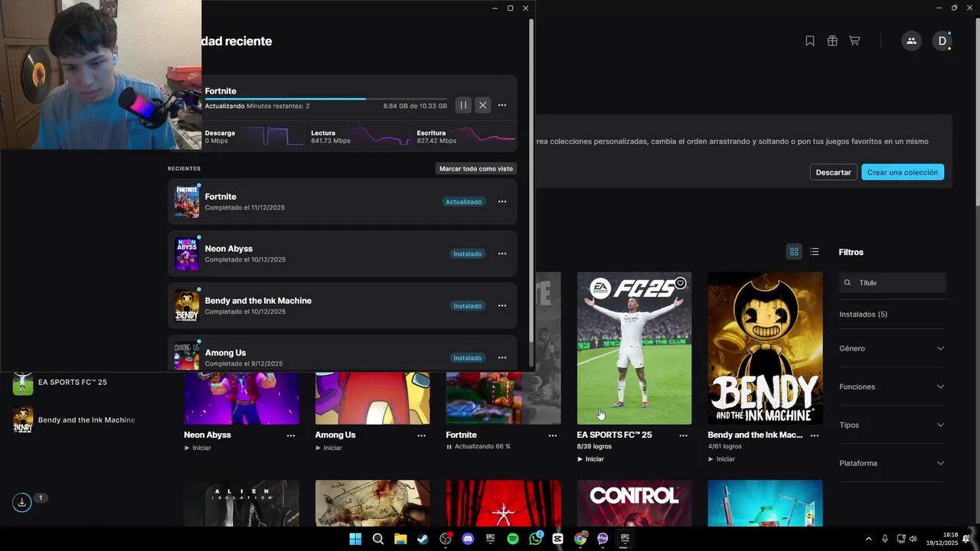Select 'Instalado' badge for Neon Abyss
This screenshot has height=551, width=980.
click(468, 254)
